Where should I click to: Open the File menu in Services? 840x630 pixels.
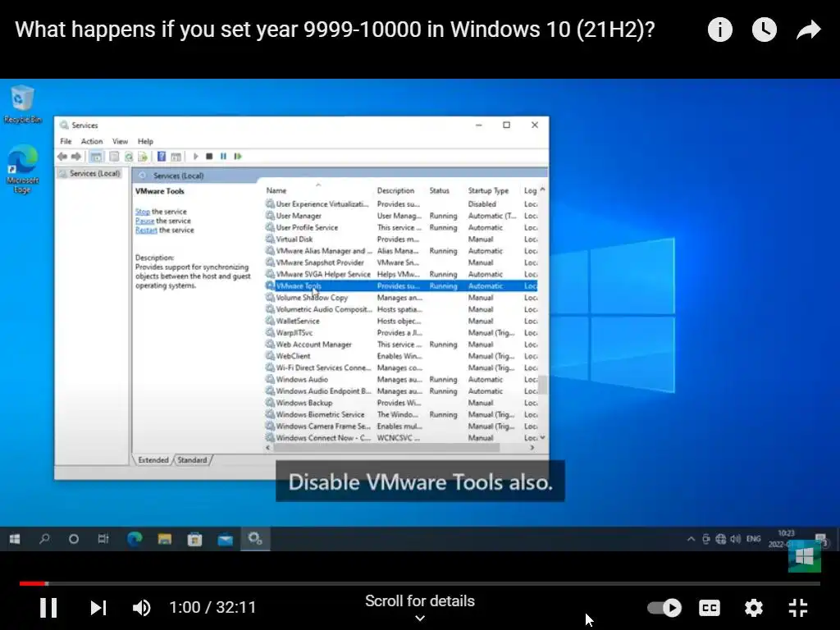point(66,141)
